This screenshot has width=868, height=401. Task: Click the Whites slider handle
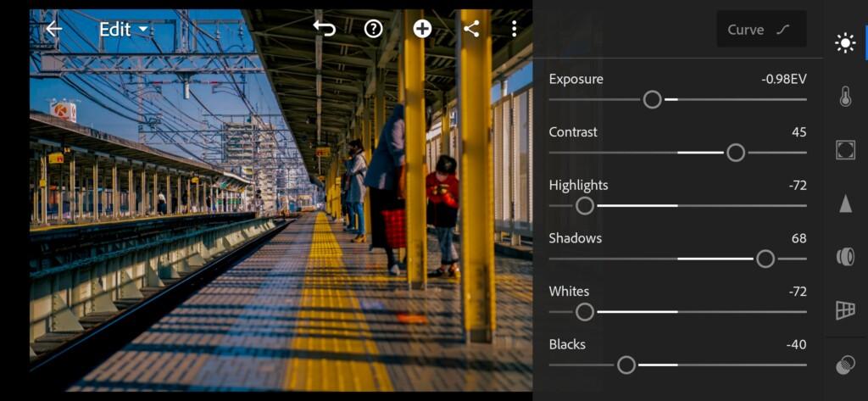(585, 312)
